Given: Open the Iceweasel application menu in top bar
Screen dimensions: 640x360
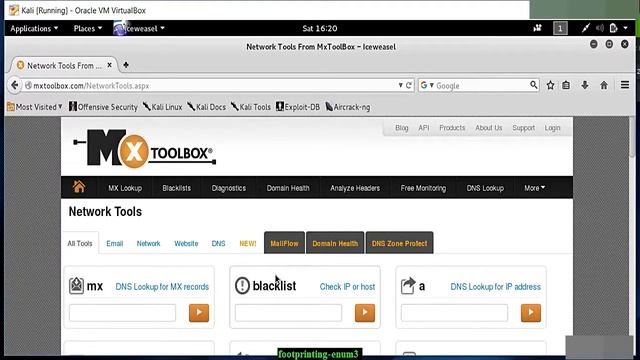Looking at the screenshot, I should tap(140, 28).
